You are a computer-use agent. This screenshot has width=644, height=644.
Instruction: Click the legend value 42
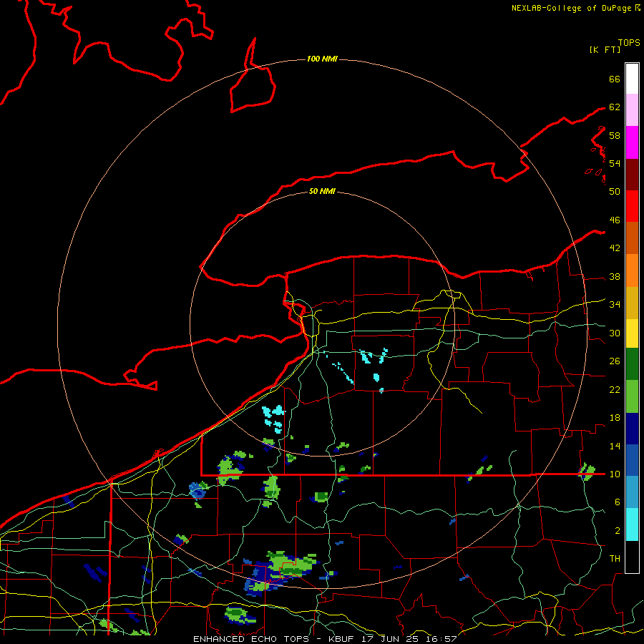pos(615,248)
